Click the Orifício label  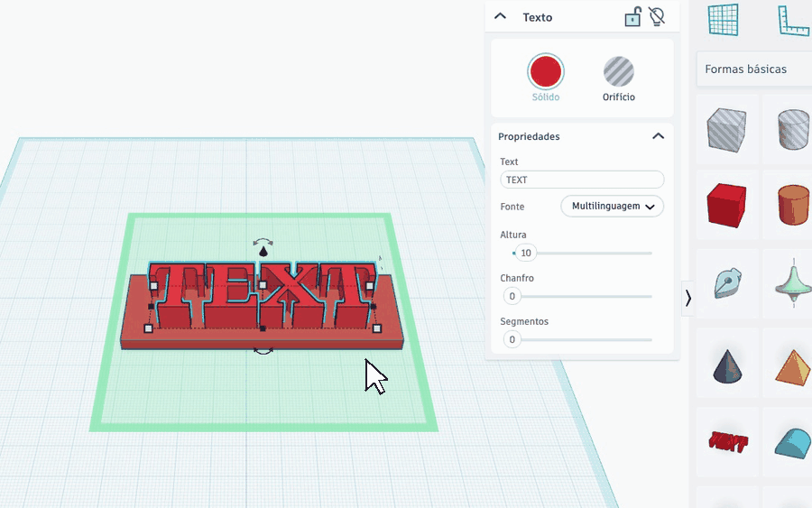tap(618, 97)
